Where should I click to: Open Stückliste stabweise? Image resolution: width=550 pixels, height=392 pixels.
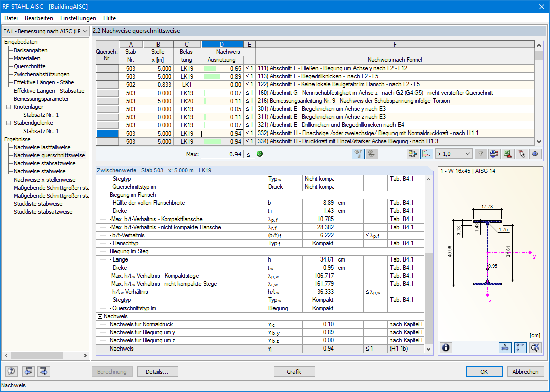38,204
